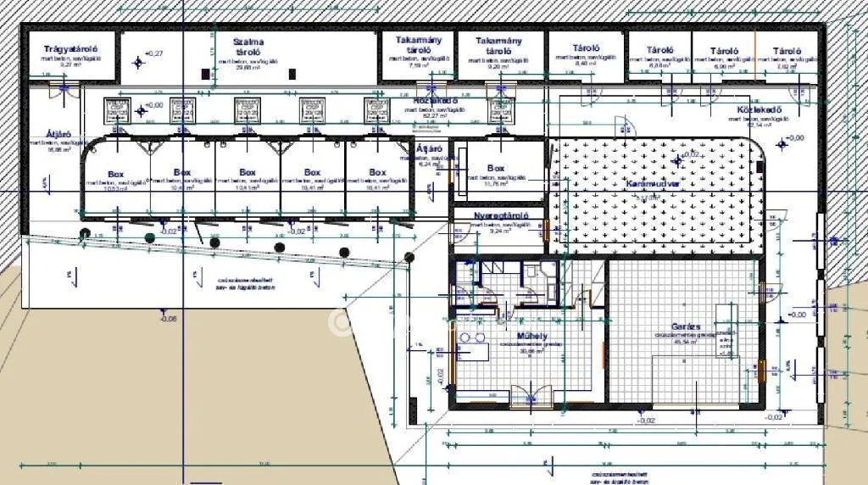Select the Szalma tároló room label
The image size is (868, 485).
point(248,47)
